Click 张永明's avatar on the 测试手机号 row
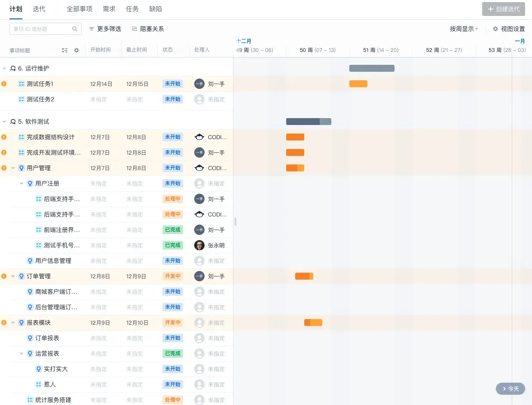This screenshot has width=532, height=405. click(199, 245)
